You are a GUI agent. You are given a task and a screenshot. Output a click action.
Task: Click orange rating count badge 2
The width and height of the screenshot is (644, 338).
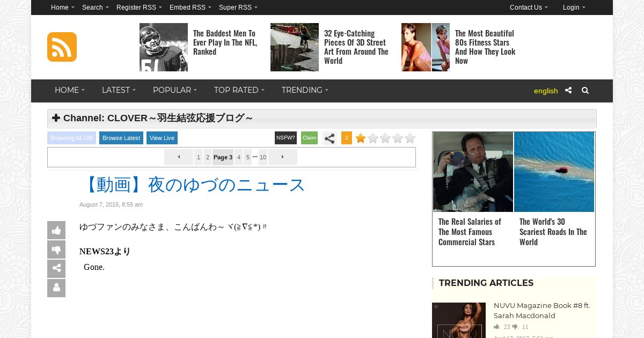[347, 138]
